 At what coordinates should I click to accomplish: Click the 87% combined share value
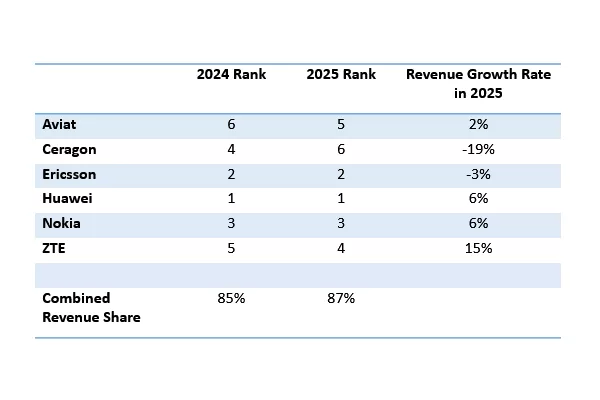tap(341, 298)
